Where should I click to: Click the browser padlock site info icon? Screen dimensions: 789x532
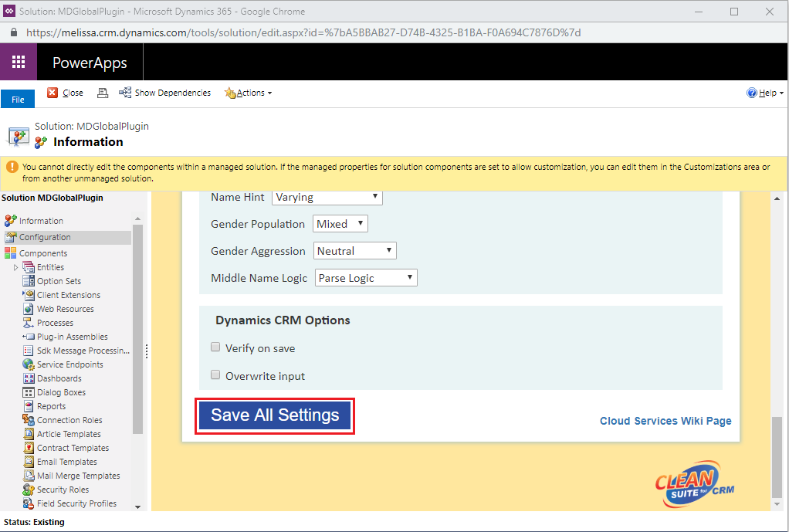pos(14,32)
